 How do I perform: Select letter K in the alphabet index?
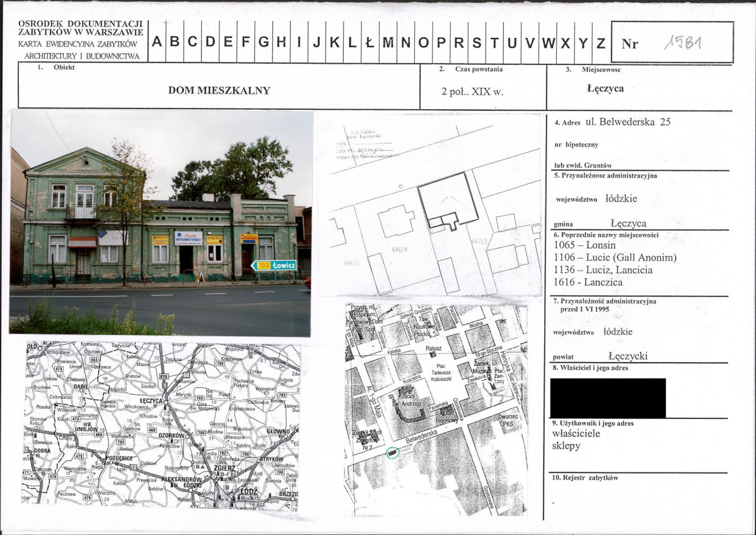click(x=335, y=42)
